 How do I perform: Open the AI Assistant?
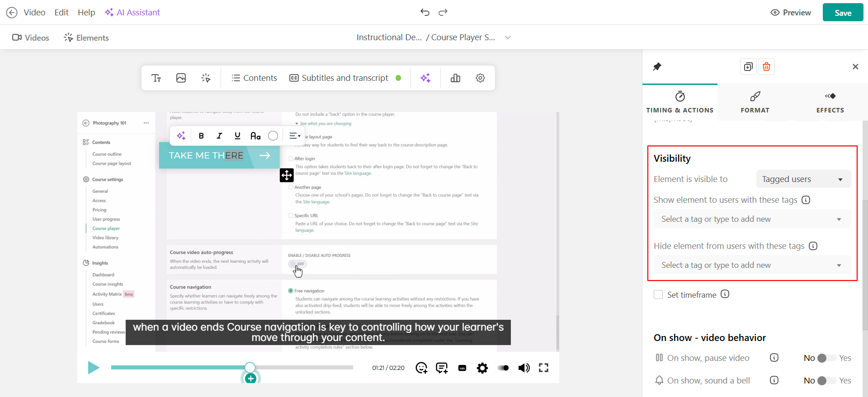[132, 12]
